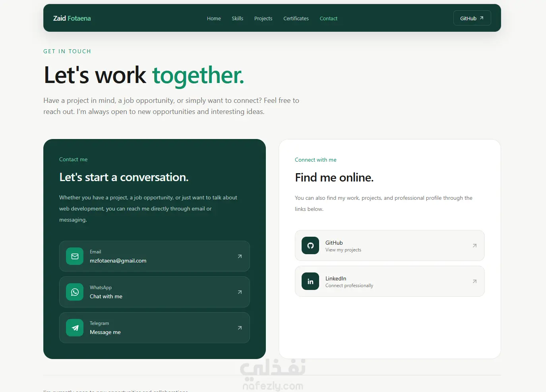This screenshot has width=546, height=392.
Task: Open the 'Connect professionally' LinkedIn text
Action: click(x=349, y=286)
